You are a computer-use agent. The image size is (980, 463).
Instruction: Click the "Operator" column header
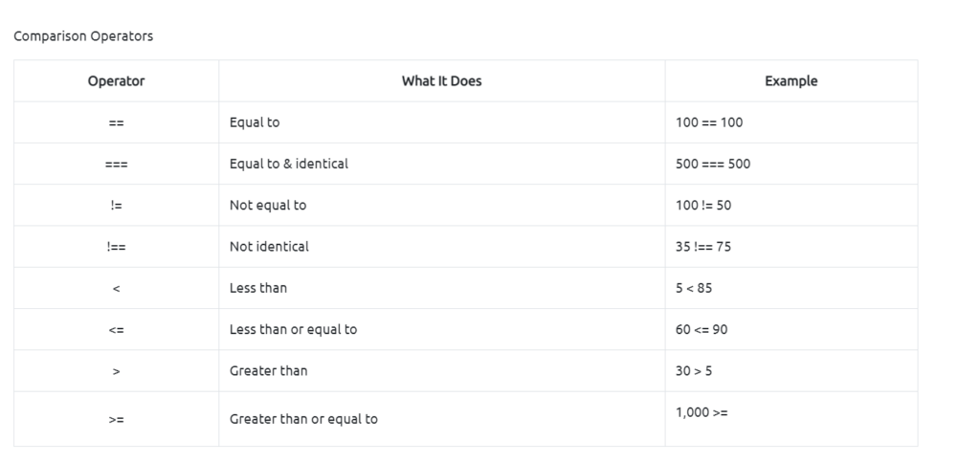point(116,81)
